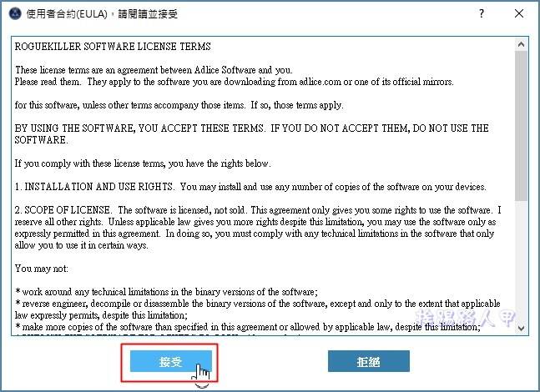The image size is (540, 392).
Task: Click the scrollbar down arrow
Action: click(x=522, y=328)
